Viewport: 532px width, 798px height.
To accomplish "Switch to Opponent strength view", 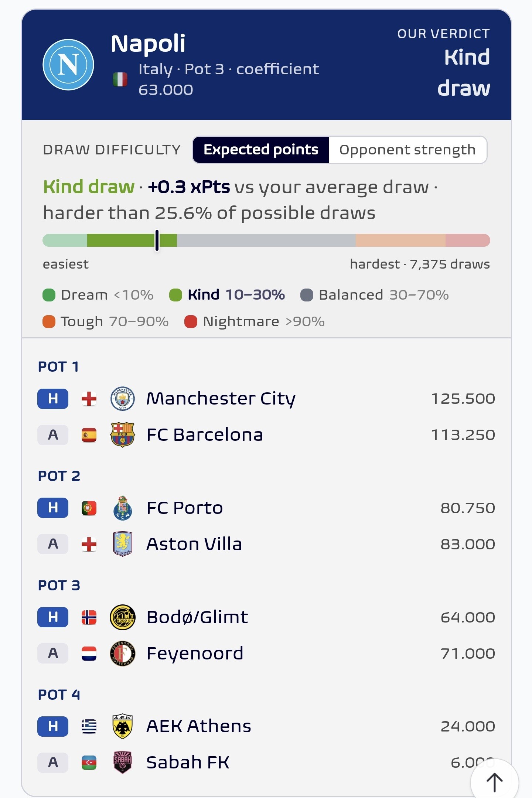I will (407, 150).
